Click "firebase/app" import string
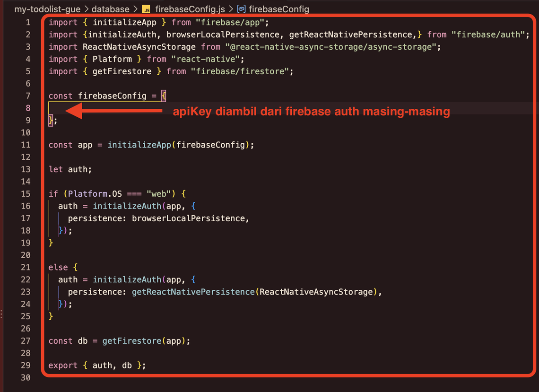The width and height of the screenshot is (539, 392). tap(230, 22)
